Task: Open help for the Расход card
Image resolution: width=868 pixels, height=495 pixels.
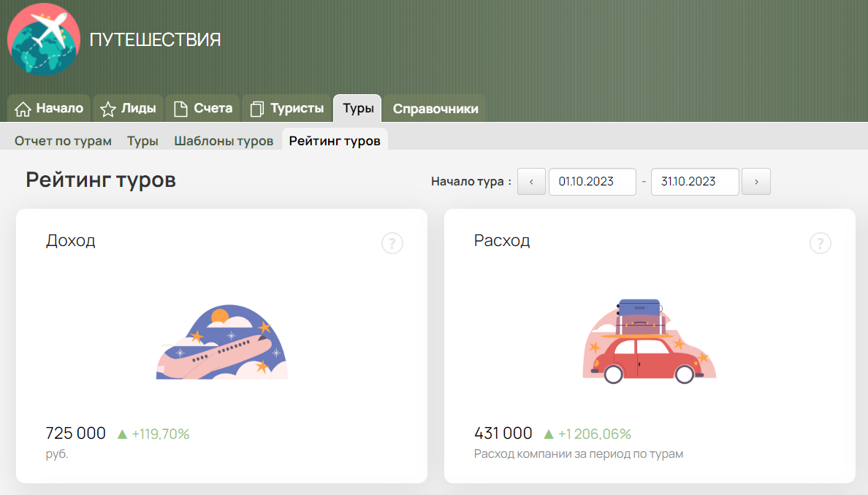Action: pyautogui.click(x=821, y=243)
